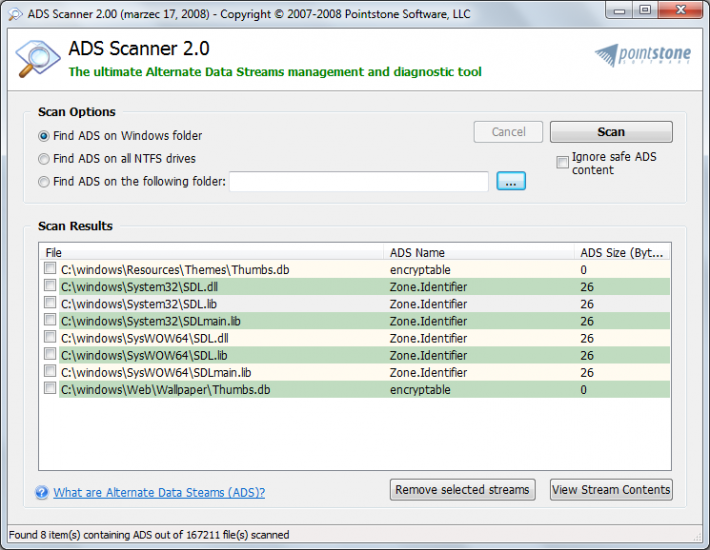The width and height of the screenshot is (710, 550).
Task: Sort by the ADS Name column header
Action: 479,253
